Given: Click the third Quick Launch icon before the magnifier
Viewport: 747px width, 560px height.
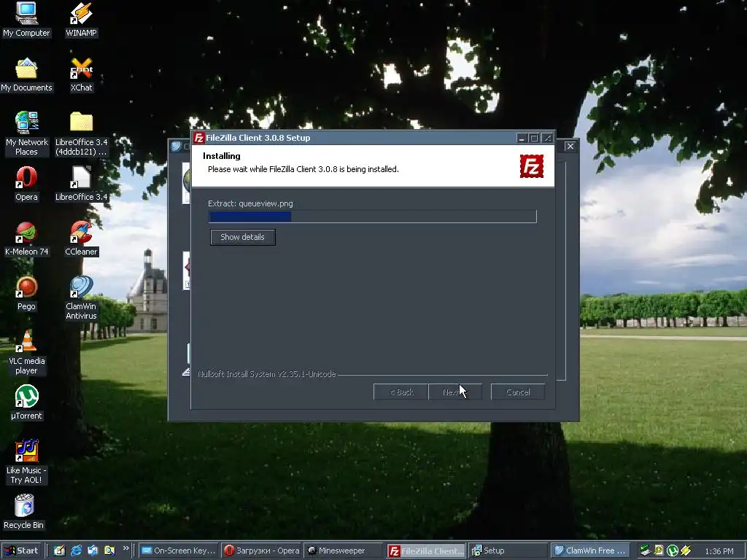Looking at the screenshot, I should click(x=93, y=551).
